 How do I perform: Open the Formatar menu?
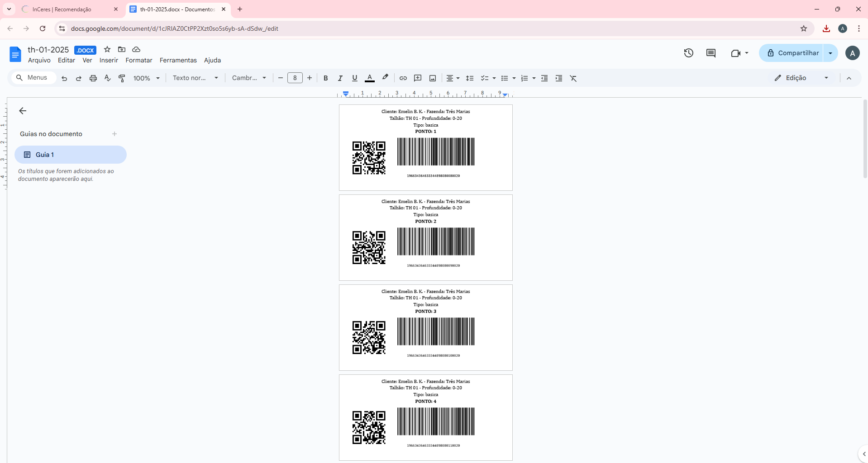(x=139, y=60)
